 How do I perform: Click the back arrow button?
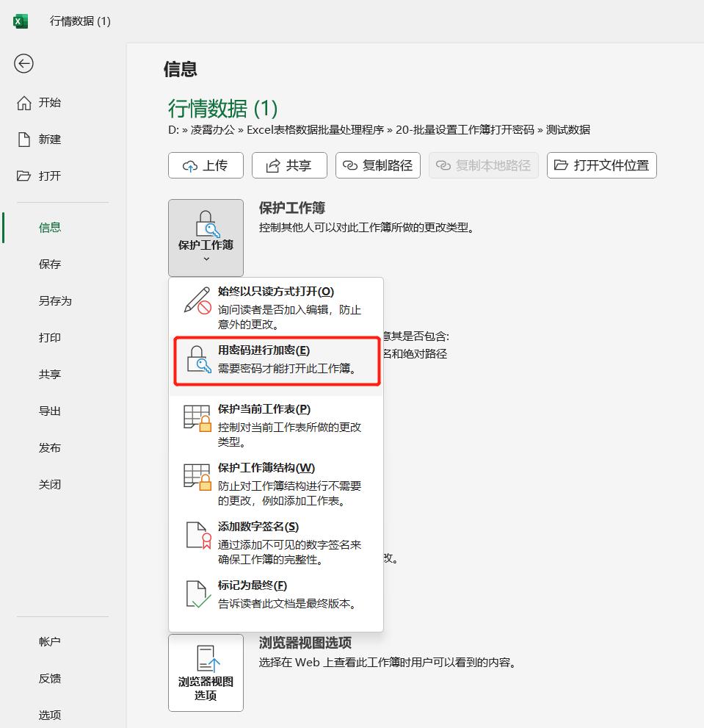[23, 64]
